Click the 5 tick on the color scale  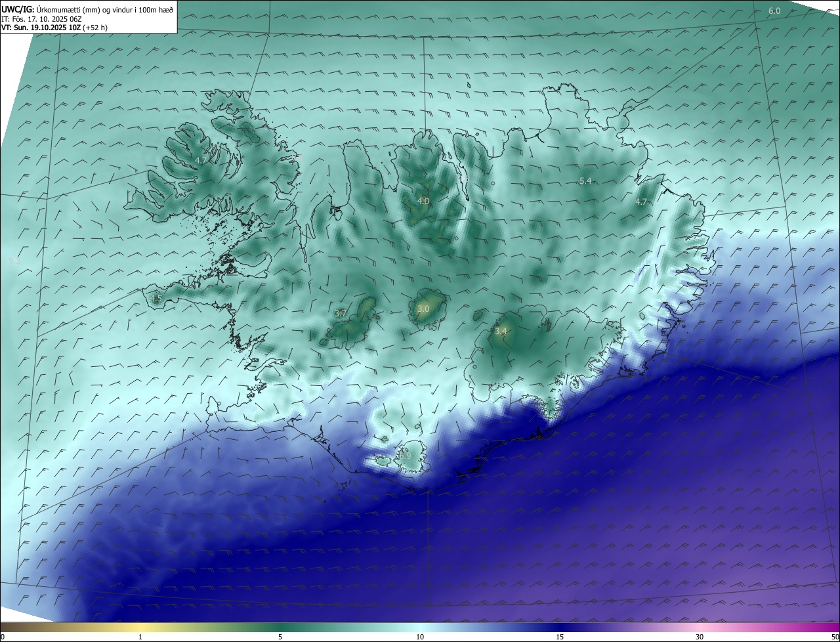point(280,637)
